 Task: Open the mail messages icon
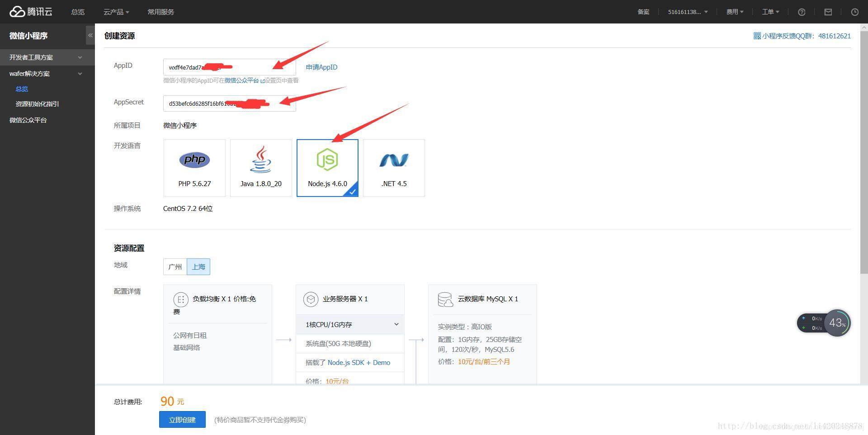[x=828, y=12]
